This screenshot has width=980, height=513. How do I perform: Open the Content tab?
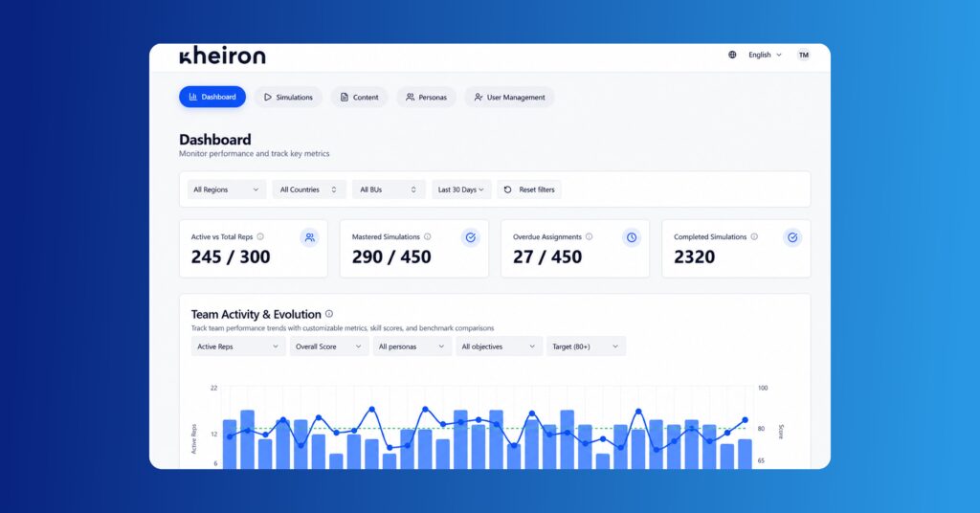pyautogui.click(x=360, y=97)
